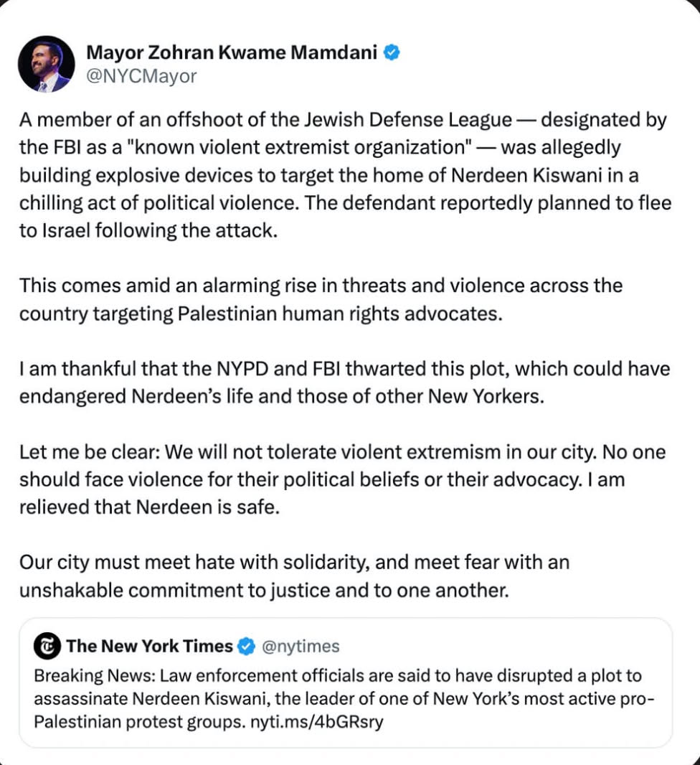Click the sentence mentioning NYPD and FBI
The image size is (700, 765).
pos(344,369)
